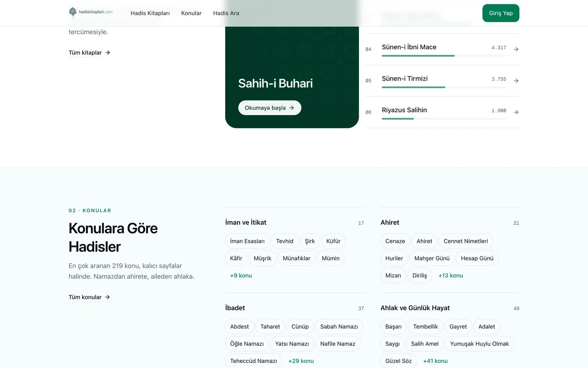
Task: Click Riyazus Salihin progress bar
Action: 444,119
